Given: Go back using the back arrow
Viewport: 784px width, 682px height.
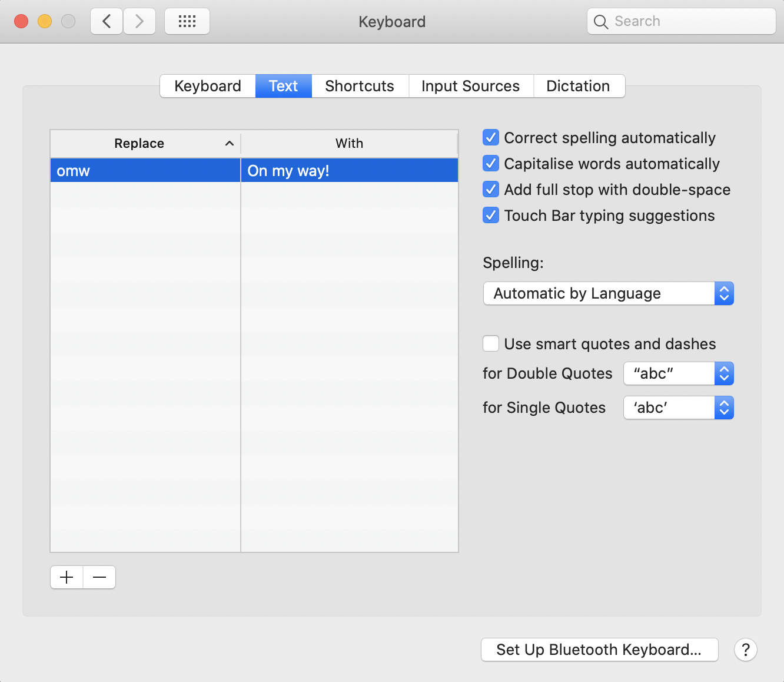Looking at the screenshot, I should [107, 22].
